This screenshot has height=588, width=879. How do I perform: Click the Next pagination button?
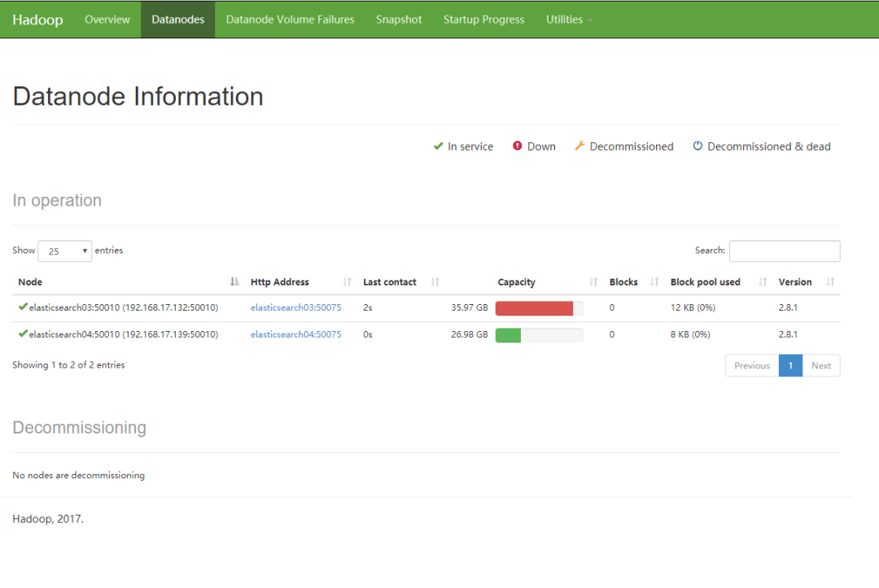(821, 366)
